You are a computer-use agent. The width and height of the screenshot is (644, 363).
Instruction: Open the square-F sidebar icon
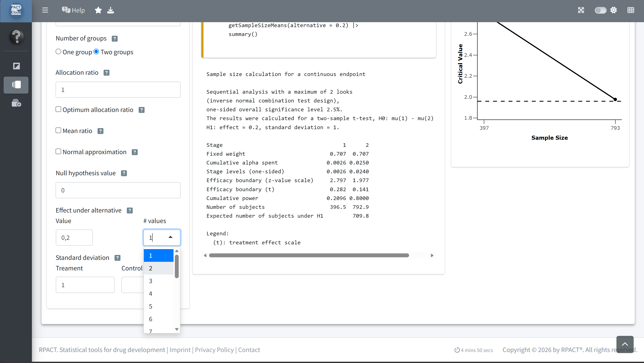(16, 66)
